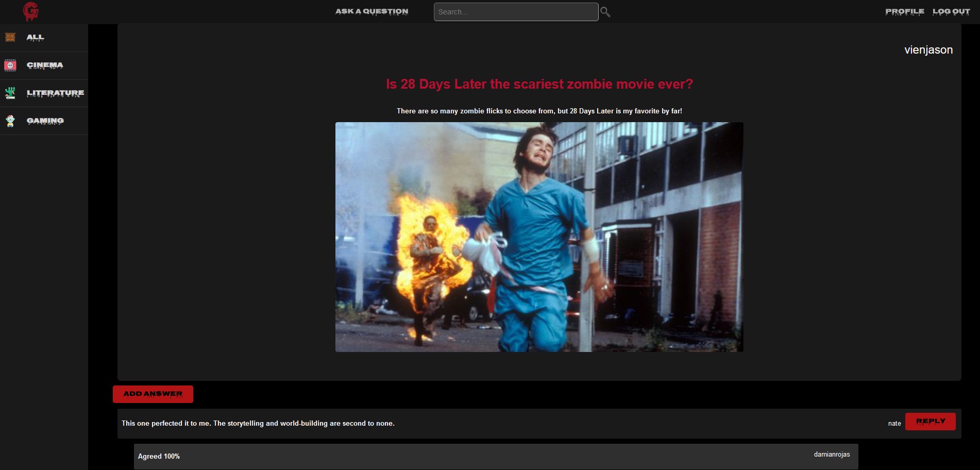The height and width of the screenshot is (470, 980).
Task: Click the drawer icon beside ALL
Action: click(10, 38)
